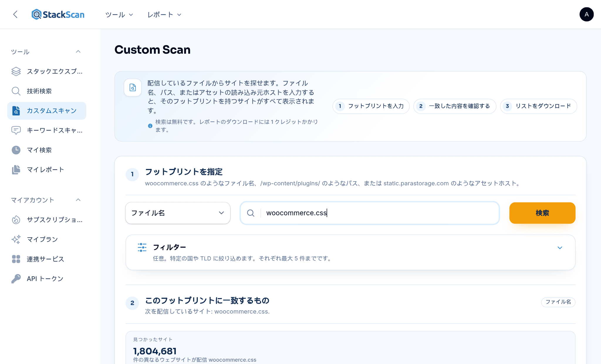
Task: Open the API トークン key icon
Action: point(16,279)
